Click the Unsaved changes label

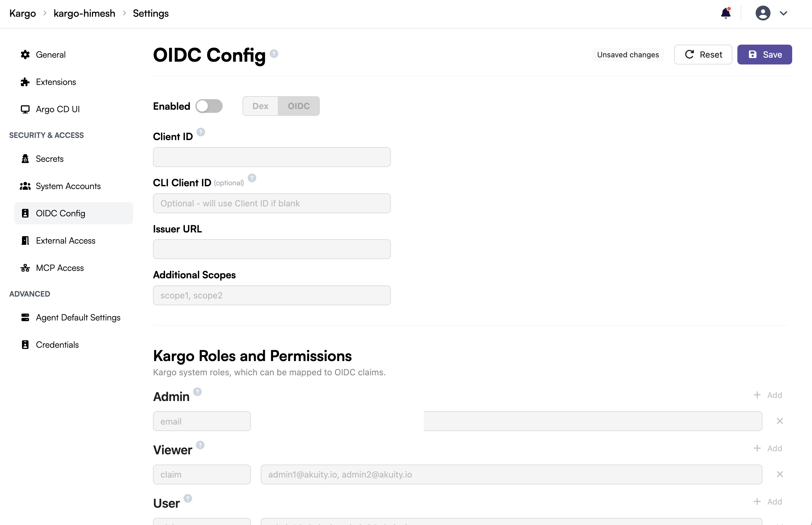[628, 55]
